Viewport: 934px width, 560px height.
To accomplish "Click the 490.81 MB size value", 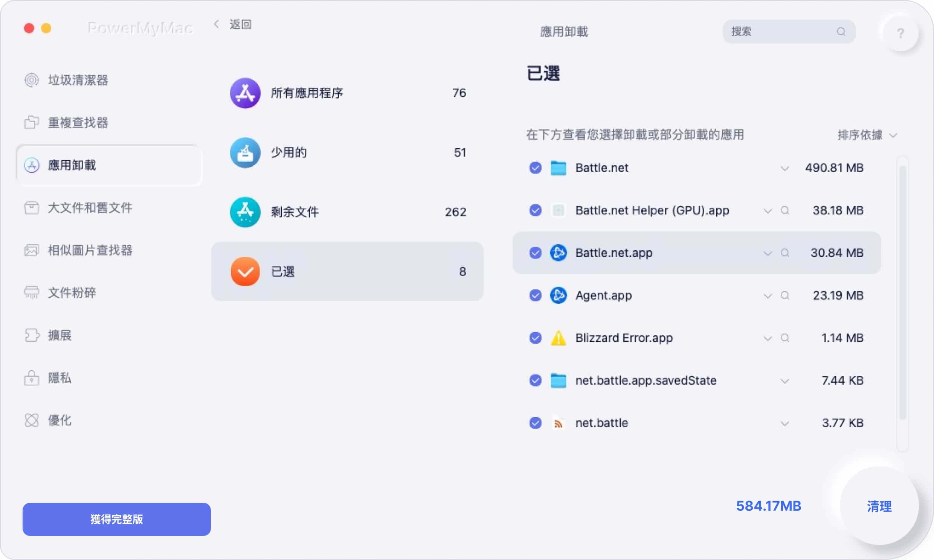I will click(834, 167).
